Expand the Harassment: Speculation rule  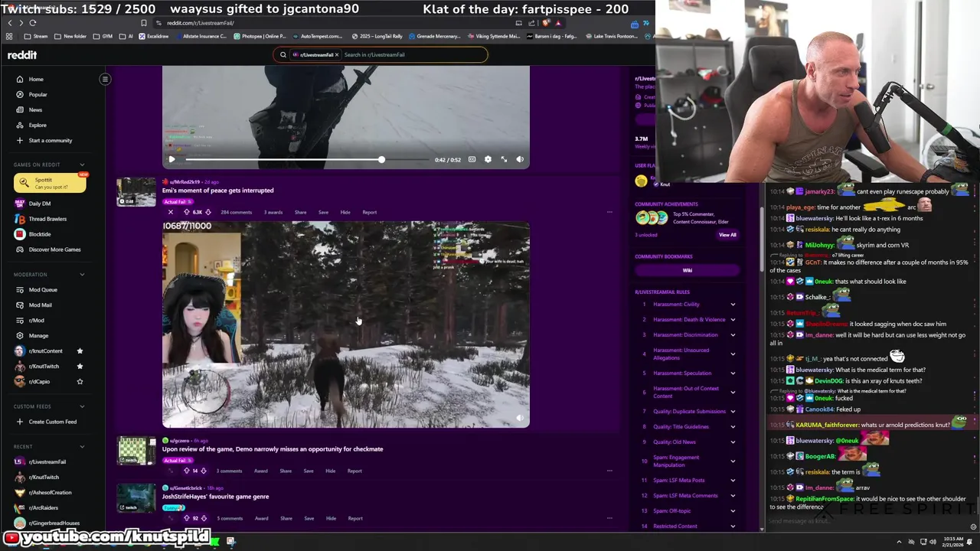pyautogui.click(x=733, y=373)
